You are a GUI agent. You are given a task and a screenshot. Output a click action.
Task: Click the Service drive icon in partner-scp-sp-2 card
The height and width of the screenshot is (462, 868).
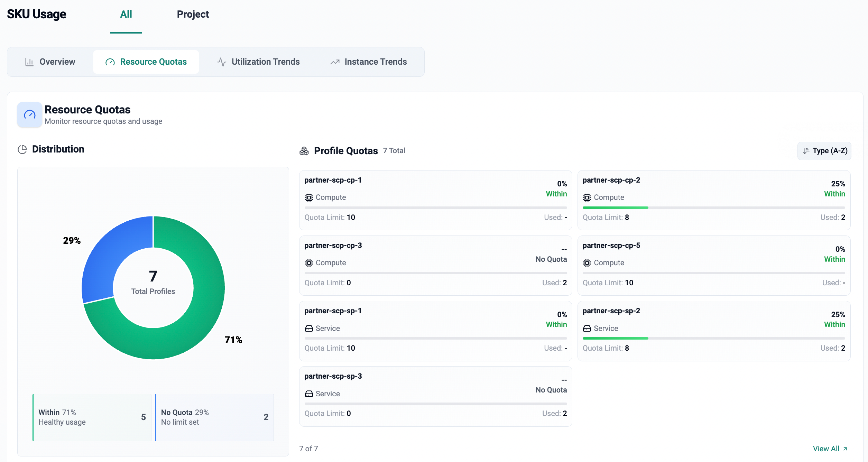click(587, 328)
